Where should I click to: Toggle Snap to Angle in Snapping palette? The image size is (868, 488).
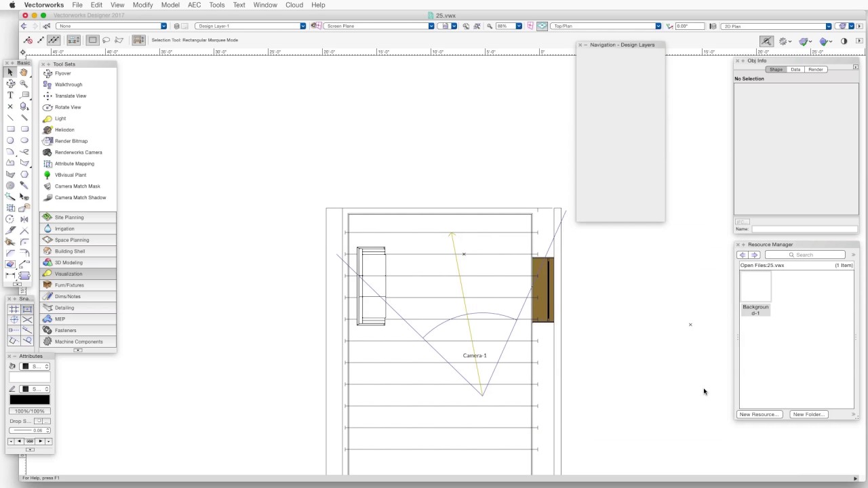[x=14, y=319]
